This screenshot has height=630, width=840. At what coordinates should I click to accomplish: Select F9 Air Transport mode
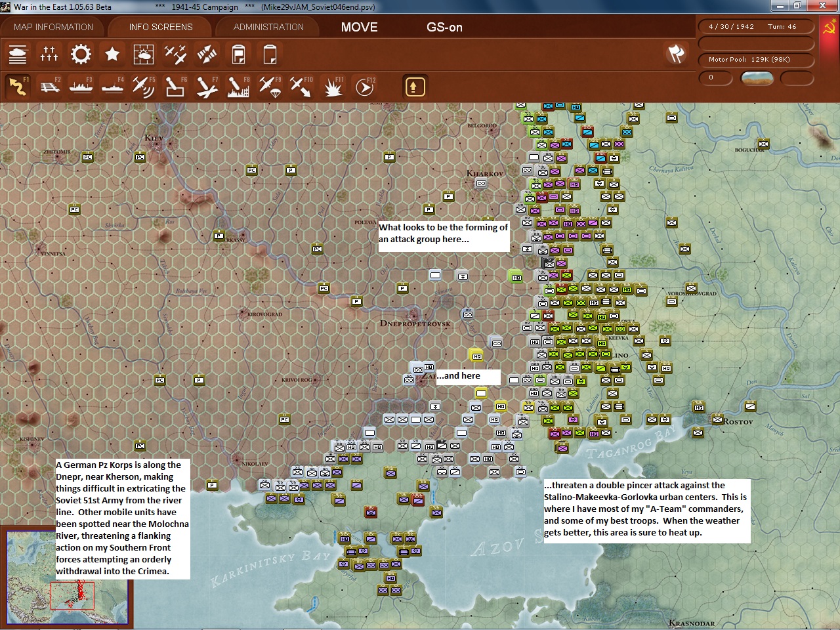pos(270,87)
